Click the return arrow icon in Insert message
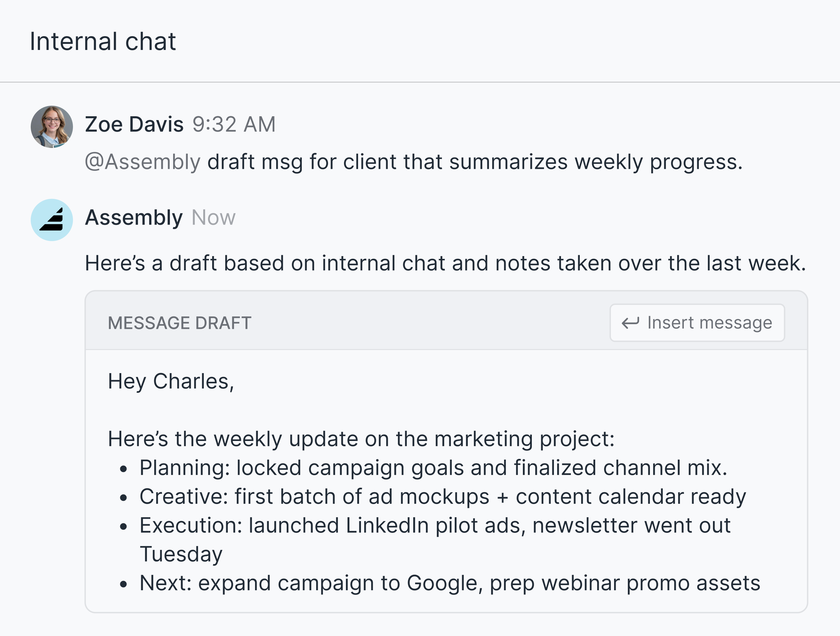Image resolution: width=840 pixels, height=636 pixels. (630, 323)
